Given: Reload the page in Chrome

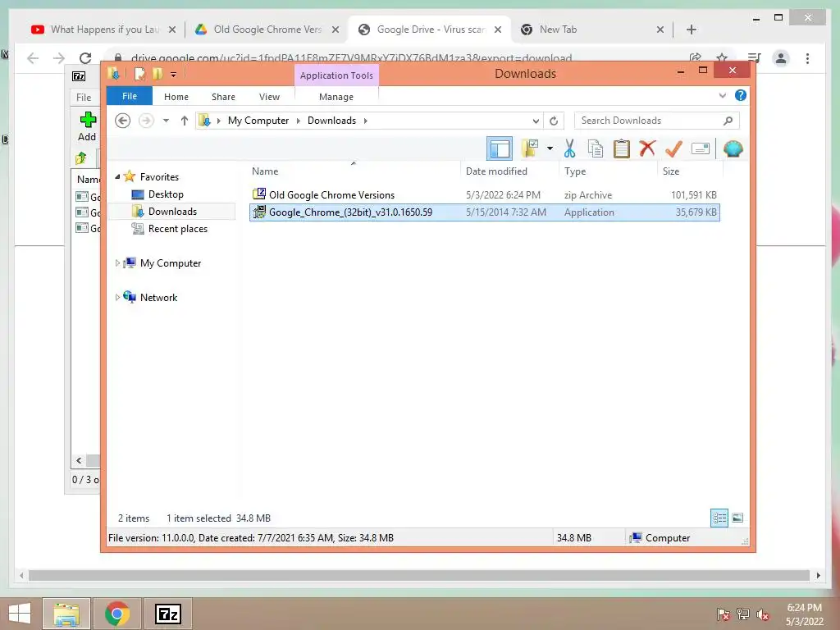Looking at the screenshot, I should click(x=85, y=58).
